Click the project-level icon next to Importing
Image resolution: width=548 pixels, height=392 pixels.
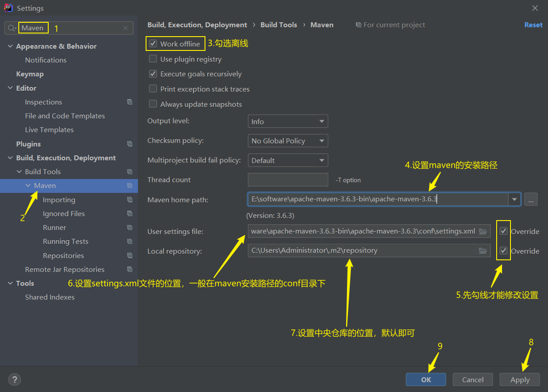click(x=130, y=200)
